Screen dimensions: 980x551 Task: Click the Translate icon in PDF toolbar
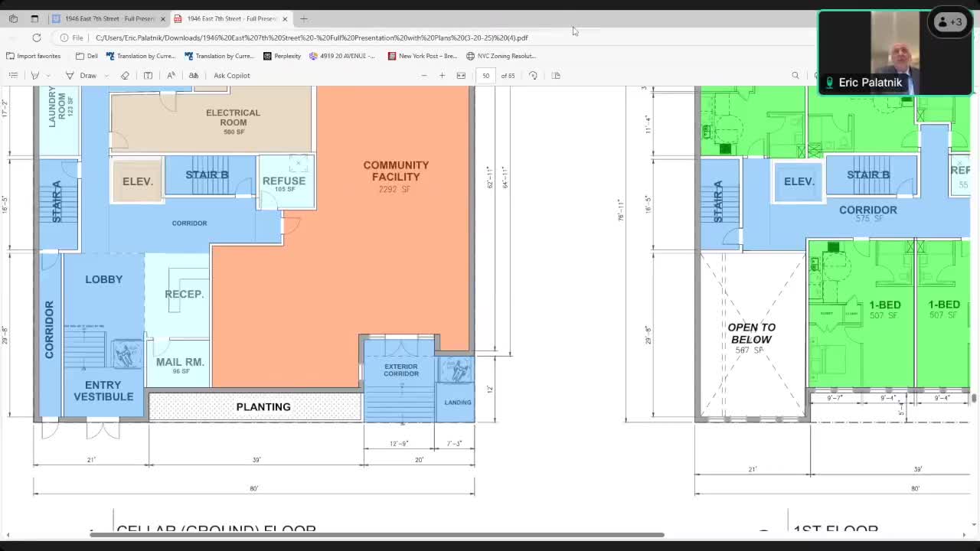coord(194,75)
